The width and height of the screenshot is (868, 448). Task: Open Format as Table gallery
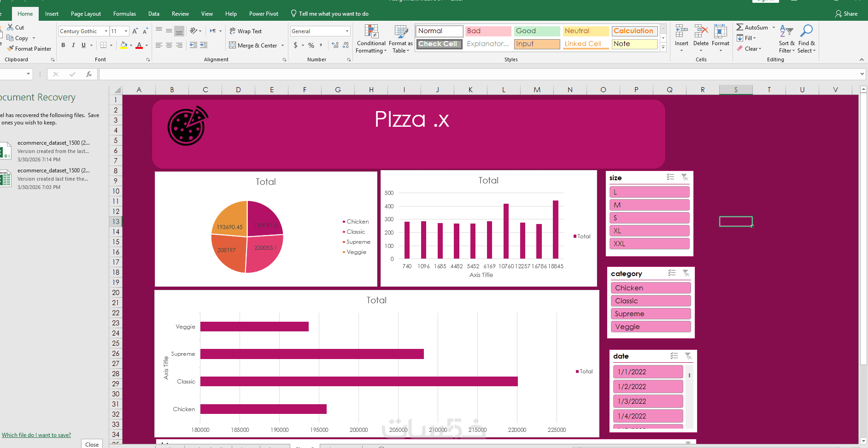pyautogui.click(x=401, y=39)
